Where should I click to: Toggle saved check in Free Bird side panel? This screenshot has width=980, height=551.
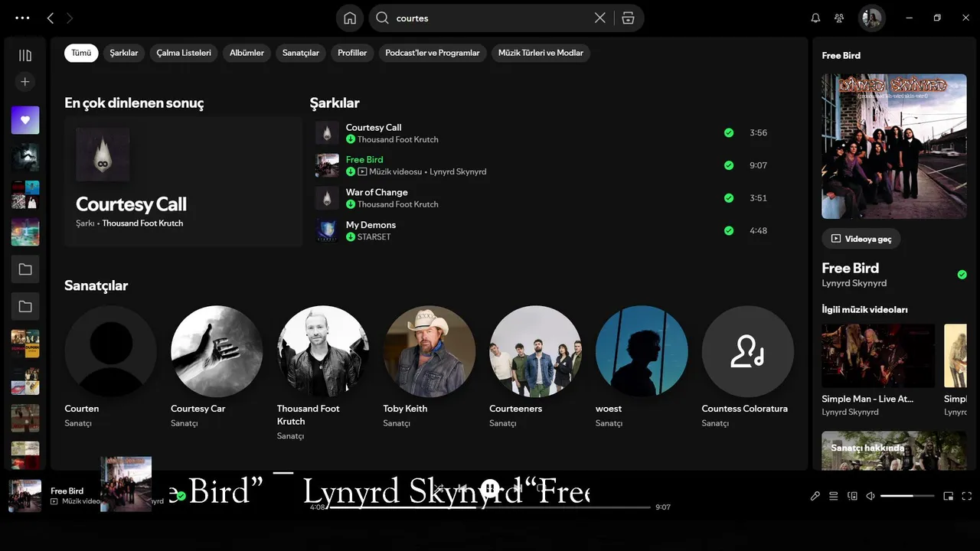[962, 275]
